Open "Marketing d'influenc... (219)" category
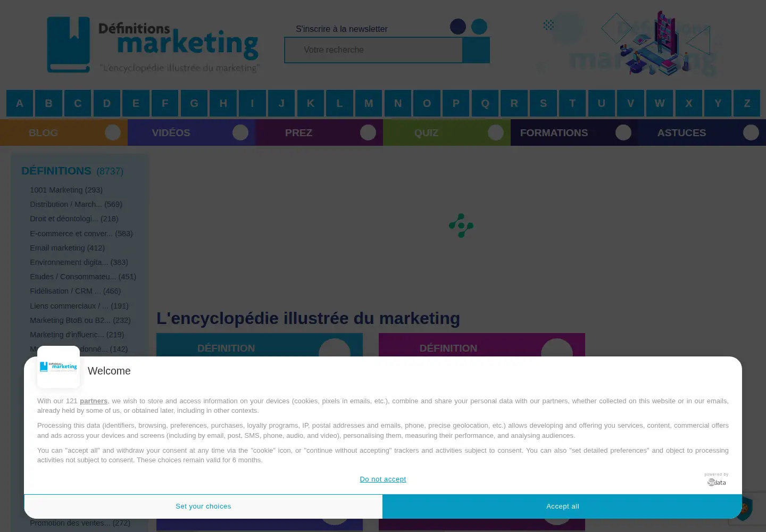 pyautogui.click(x=77, y=335)
